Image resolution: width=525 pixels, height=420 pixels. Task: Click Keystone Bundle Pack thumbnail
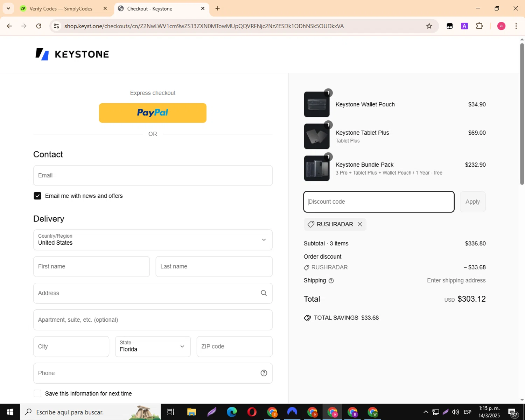[317, 168]
